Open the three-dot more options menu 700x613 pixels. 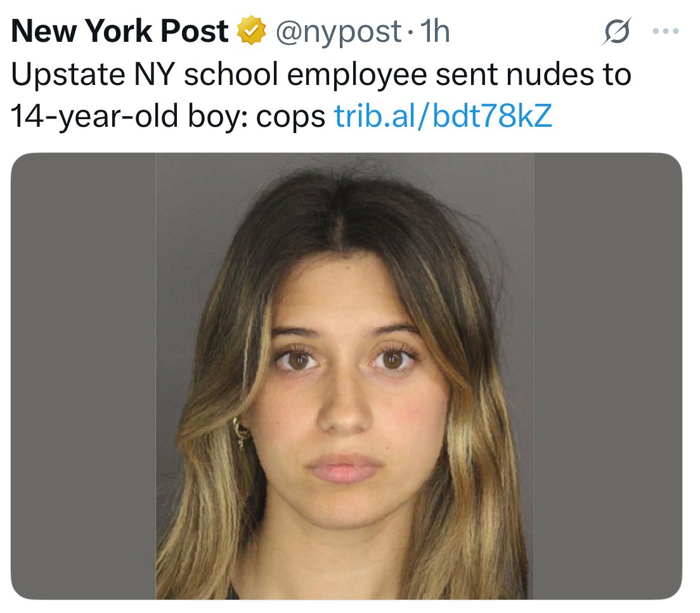[x=666, y=31]
